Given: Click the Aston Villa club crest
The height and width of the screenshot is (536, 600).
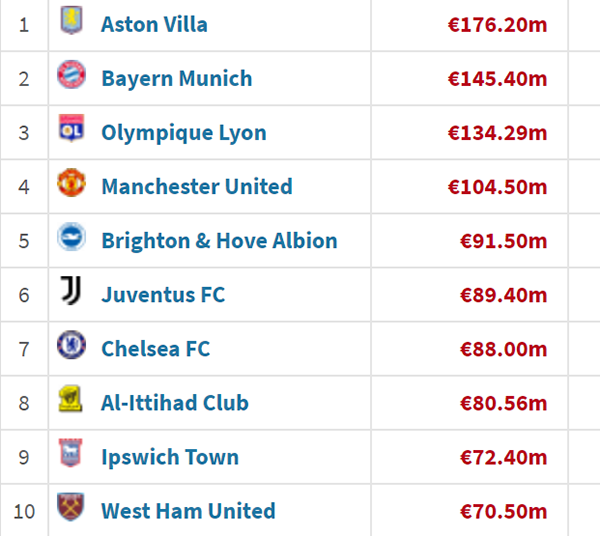Looking at the screenshot, I should [x=71, y=21].
